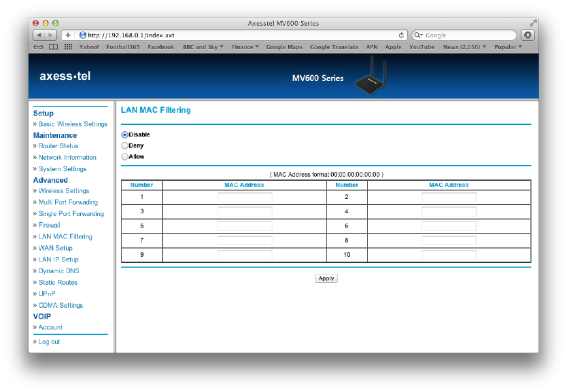The width and height of the screenshot is (567, 392).
Task: Open Basic Wireless Settings
Action: [x=73, y=124]
